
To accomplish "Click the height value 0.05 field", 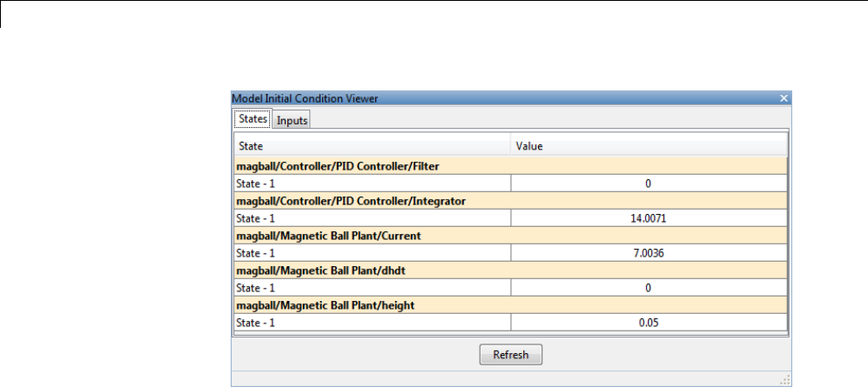I will pyautogui.click(x=649, y=322).
